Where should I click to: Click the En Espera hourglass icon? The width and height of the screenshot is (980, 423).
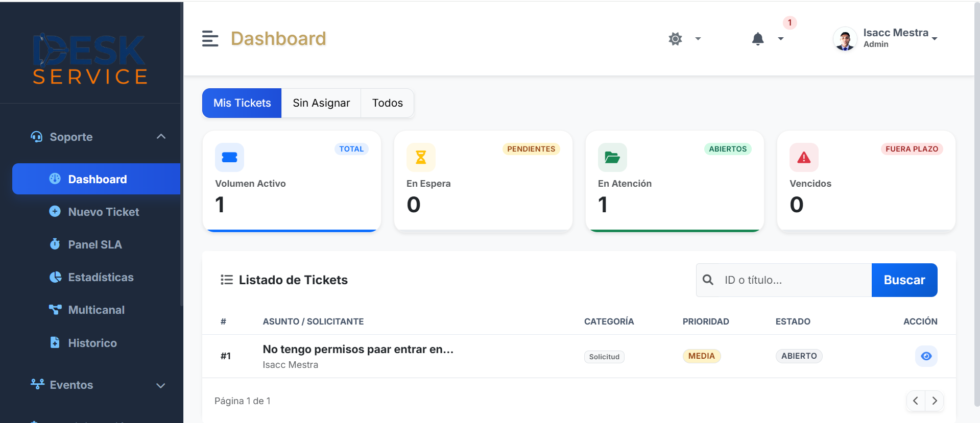pyautogui.click(x=421, y=157)
